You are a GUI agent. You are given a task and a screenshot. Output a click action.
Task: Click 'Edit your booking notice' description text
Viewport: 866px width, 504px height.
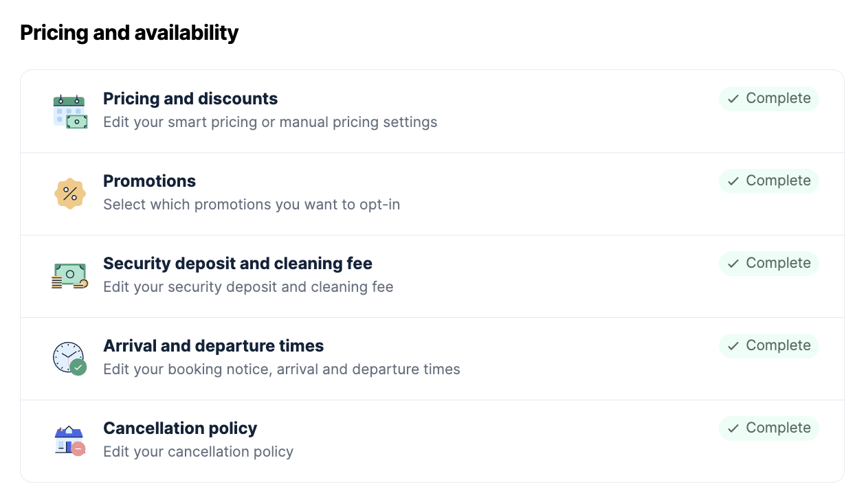coord(282,369)
